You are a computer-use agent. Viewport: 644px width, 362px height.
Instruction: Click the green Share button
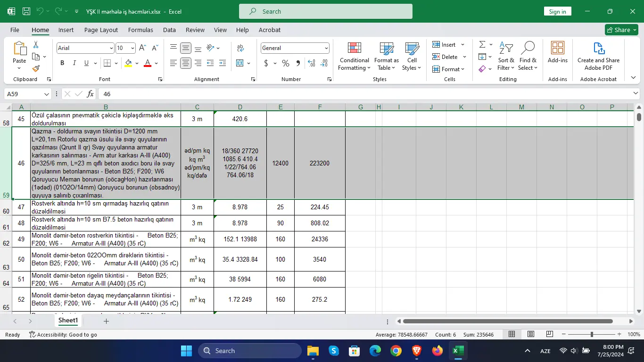[621, 30]
